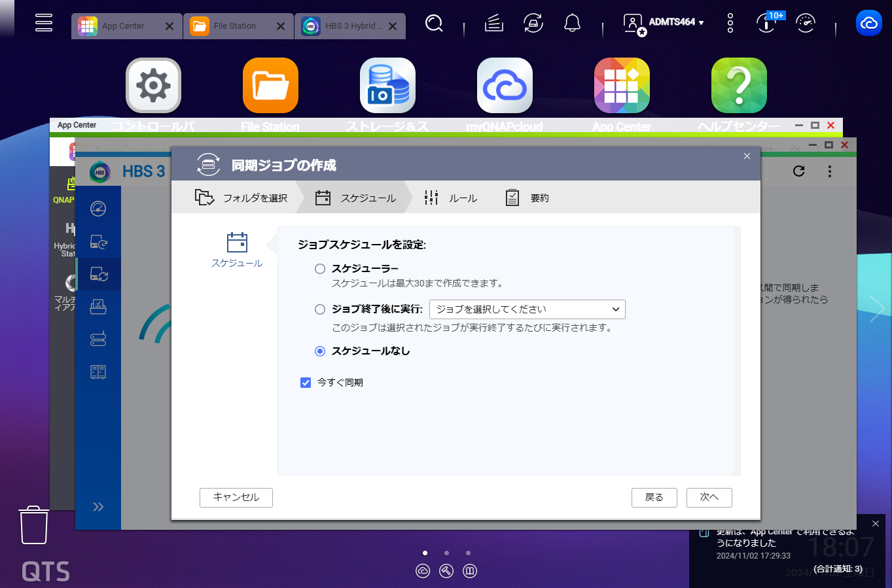Select the ジョブ終了後に実行 radio option

click(320, 309)
